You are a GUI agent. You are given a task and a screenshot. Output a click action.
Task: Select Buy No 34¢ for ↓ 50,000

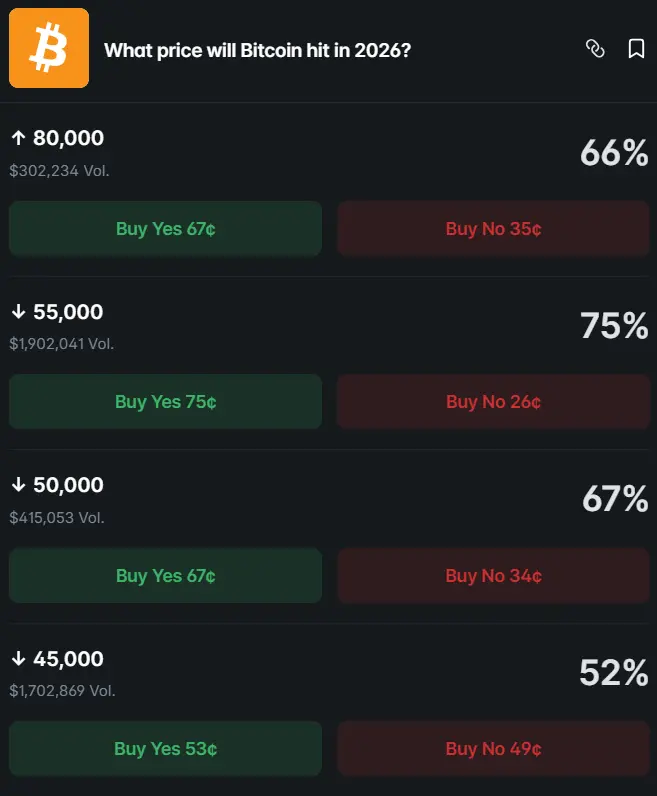click(493, 576)
